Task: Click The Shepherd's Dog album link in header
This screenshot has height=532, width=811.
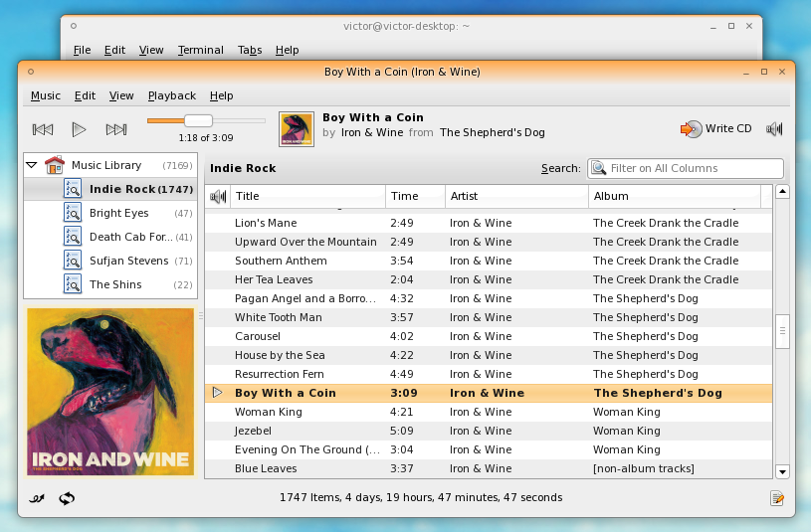Action: 493,133
